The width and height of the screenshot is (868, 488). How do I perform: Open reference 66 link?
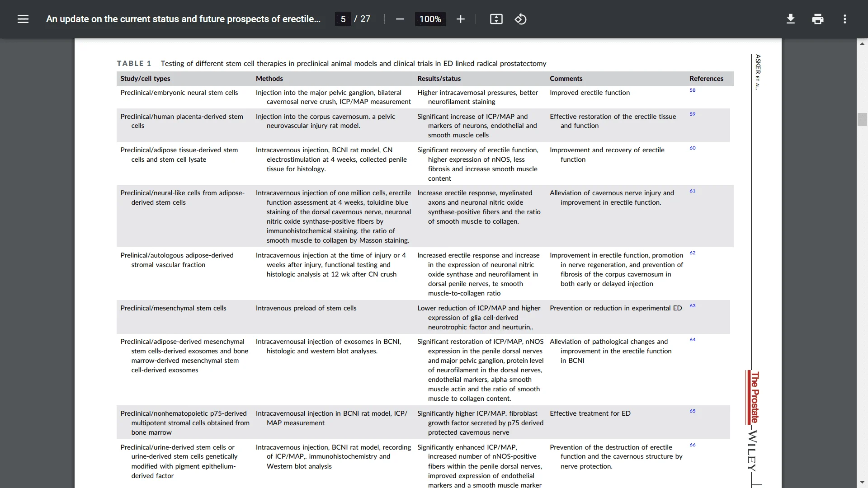click(692, 445)
